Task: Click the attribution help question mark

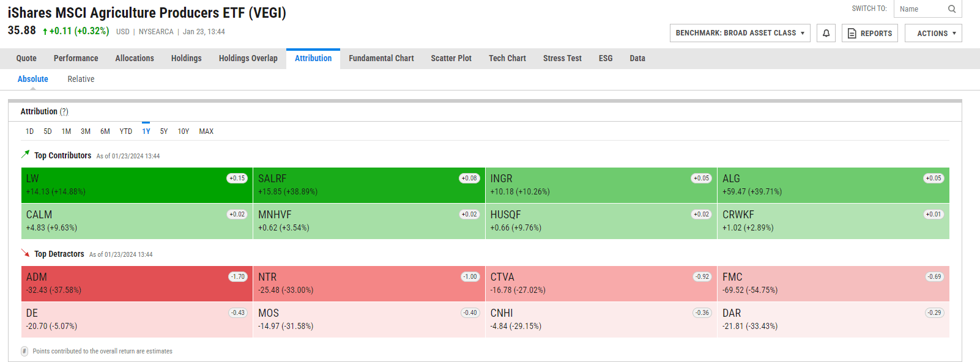Action: pyautogui.click(x=64, y=111)
